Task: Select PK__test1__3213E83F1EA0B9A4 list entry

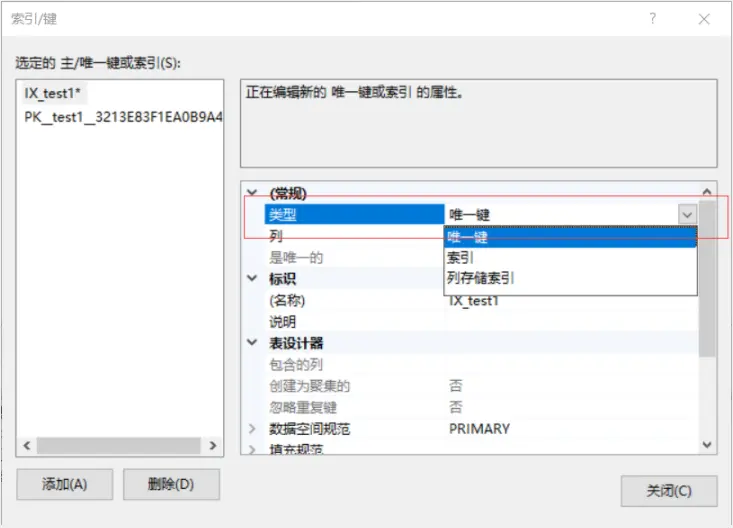Action: [x=123, y=117]
